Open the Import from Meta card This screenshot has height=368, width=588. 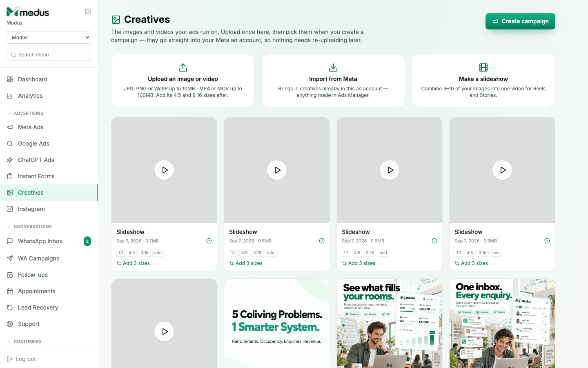click(x=333, y=81)
